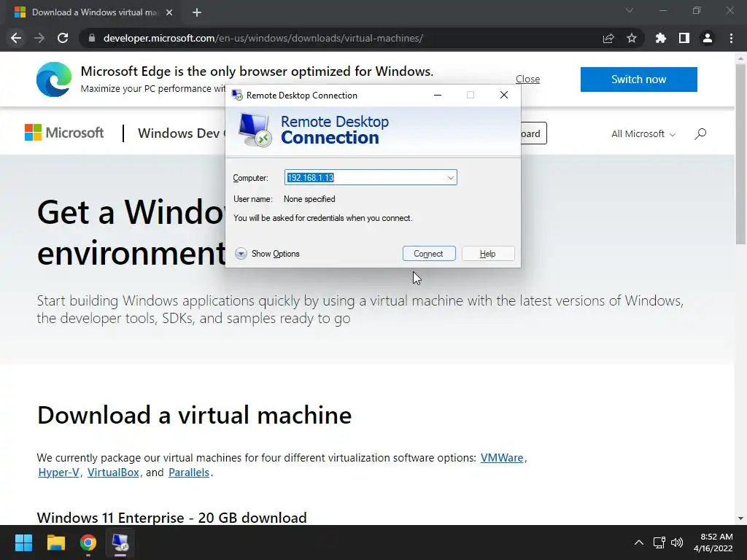Show hidden tray icons chevron
Viewport: 747px width, 560px height.
click(x=639, y=542)
